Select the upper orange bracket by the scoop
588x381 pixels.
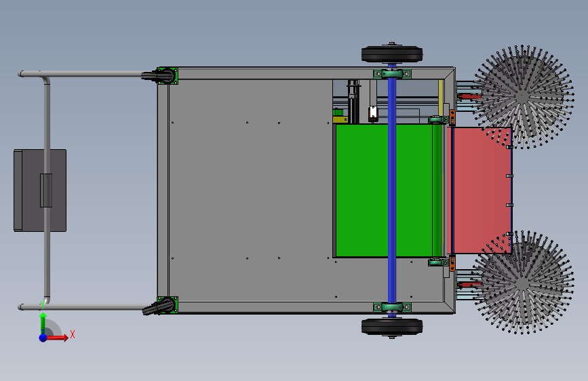(452, 117)
